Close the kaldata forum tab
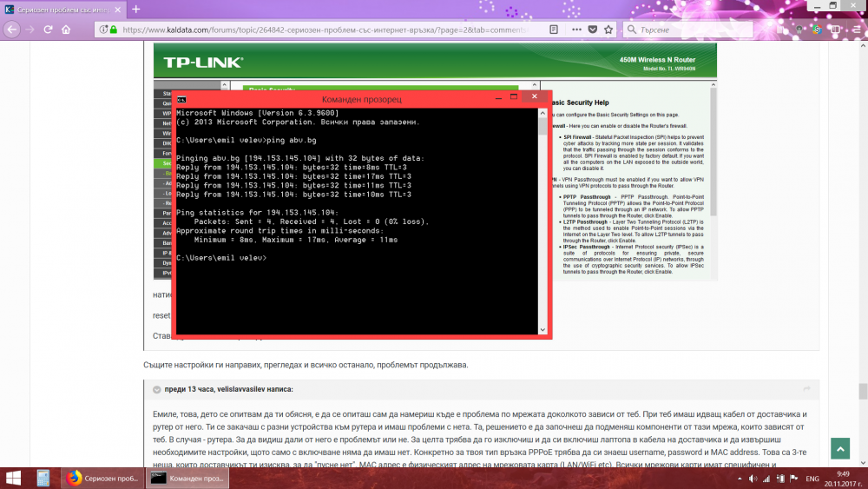 click(117, 10)
